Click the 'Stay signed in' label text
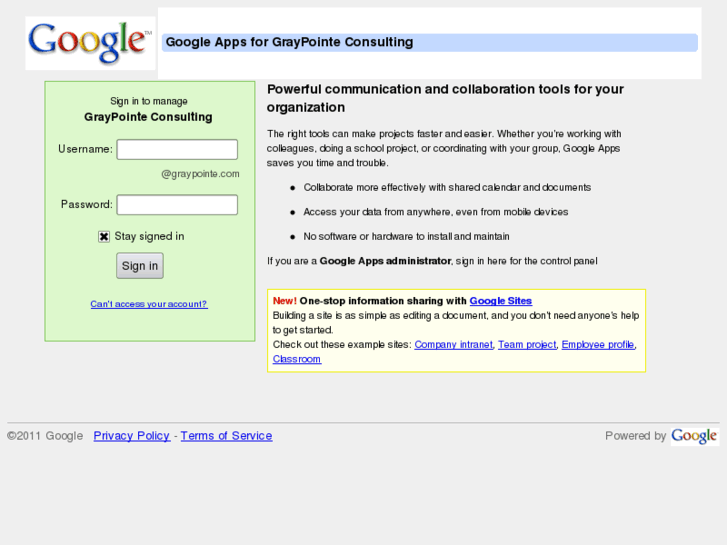The width and height of the screenshot is (727, 545). pos(149,237)
